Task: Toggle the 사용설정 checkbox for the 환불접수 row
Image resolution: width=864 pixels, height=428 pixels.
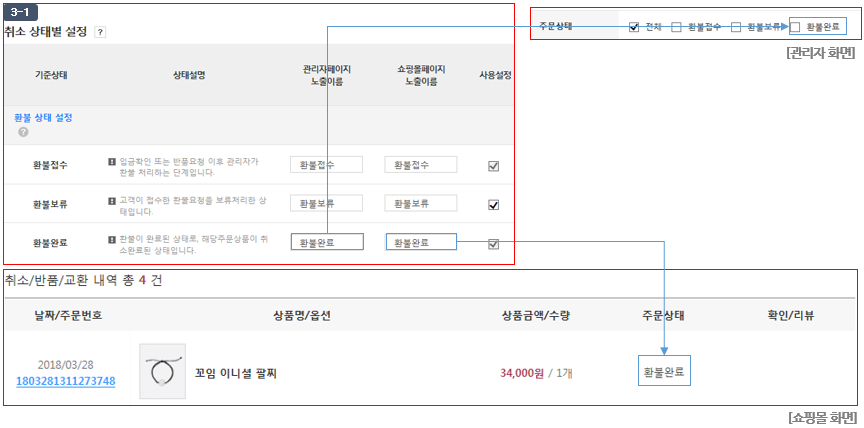Action: tap(494, 166)
